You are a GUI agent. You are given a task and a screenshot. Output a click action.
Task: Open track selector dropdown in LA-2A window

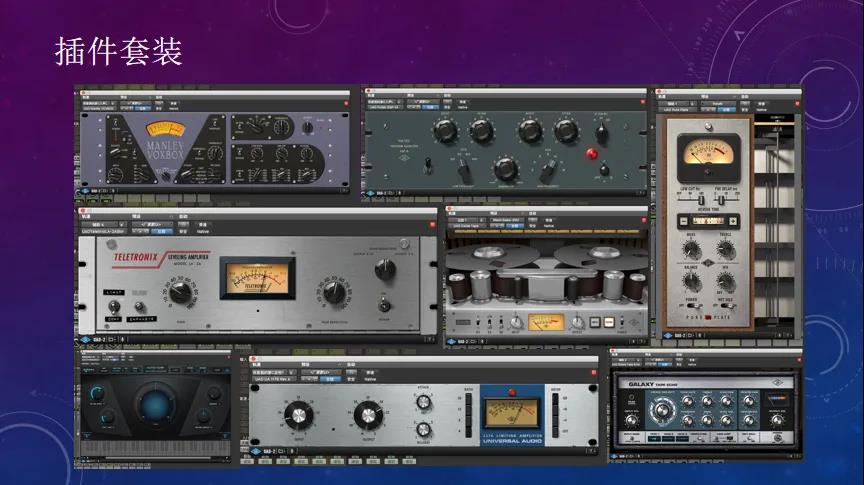pyautogui.click(x=103, y=225)
